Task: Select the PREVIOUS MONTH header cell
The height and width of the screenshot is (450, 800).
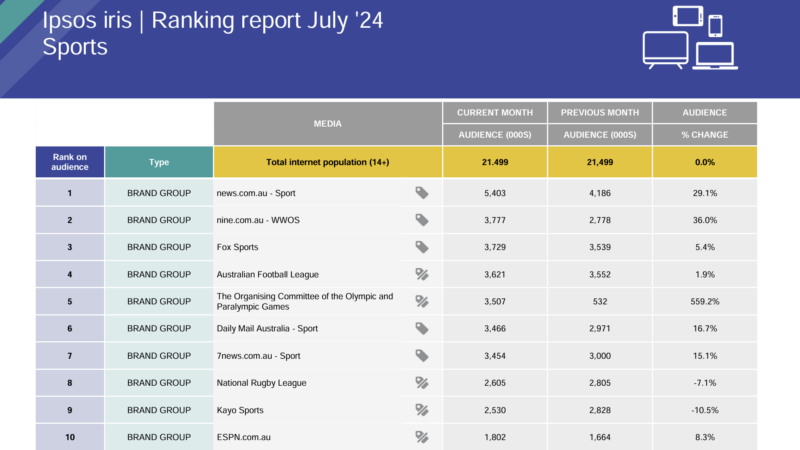Action: point(600,112)
